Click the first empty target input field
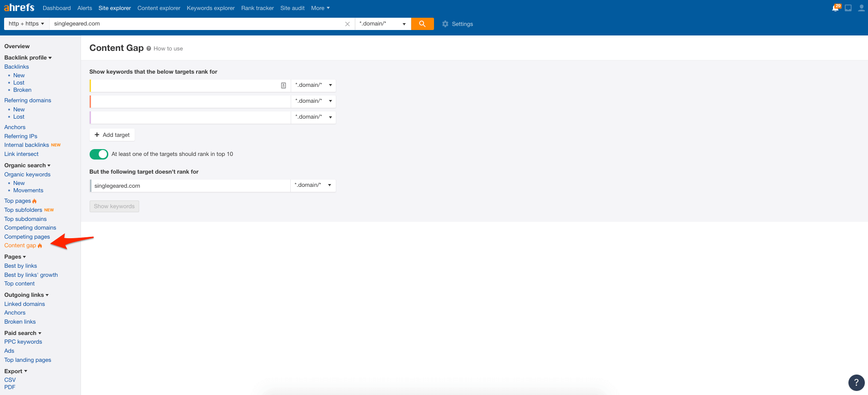868x395 pixels. coord(190,85)
